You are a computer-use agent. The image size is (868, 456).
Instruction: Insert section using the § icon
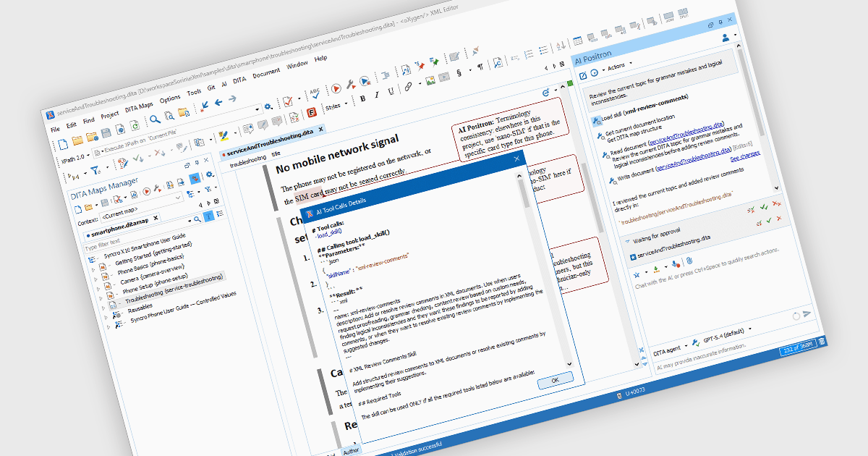459,73
